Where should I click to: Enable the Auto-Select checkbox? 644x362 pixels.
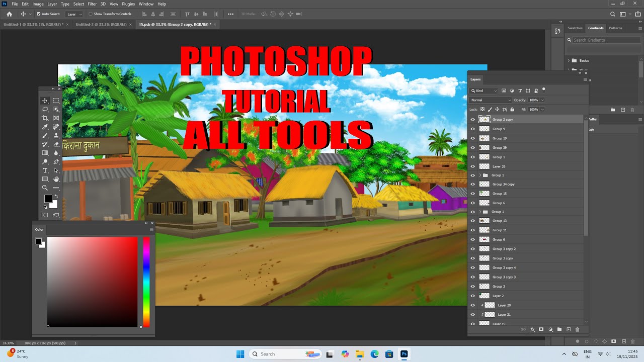tap(39, 14)
